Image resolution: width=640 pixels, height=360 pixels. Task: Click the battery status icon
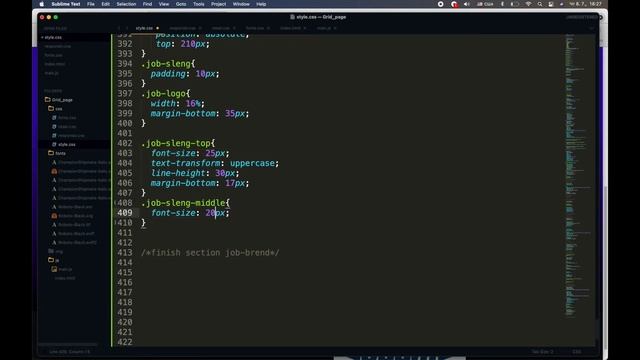[x=515, y=4]
